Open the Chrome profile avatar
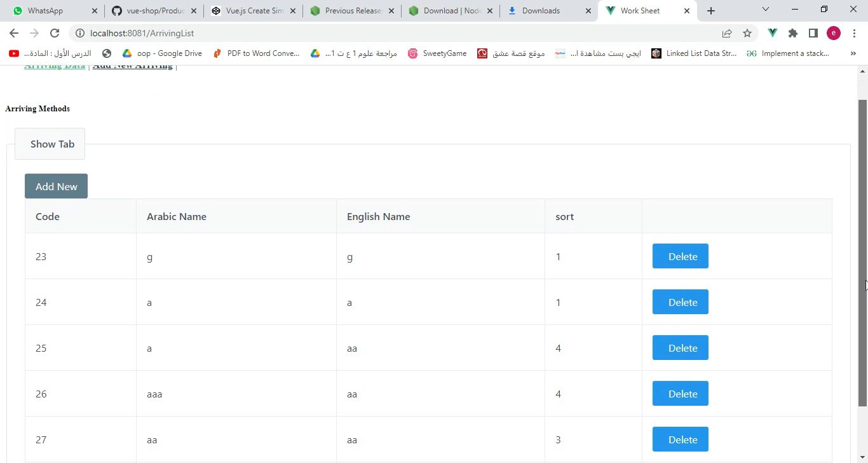The width and height of the screenshot is (868, 463). [834, 33]
